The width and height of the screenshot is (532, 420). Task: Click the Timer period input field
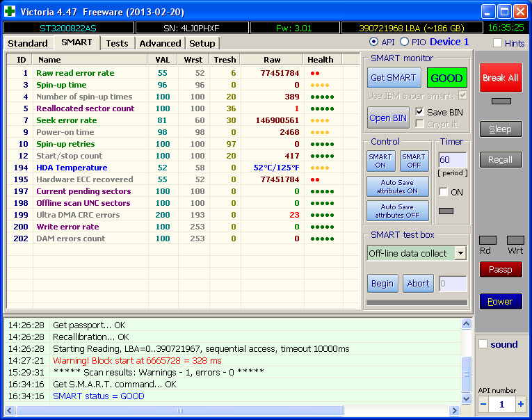tap(451, 160)
